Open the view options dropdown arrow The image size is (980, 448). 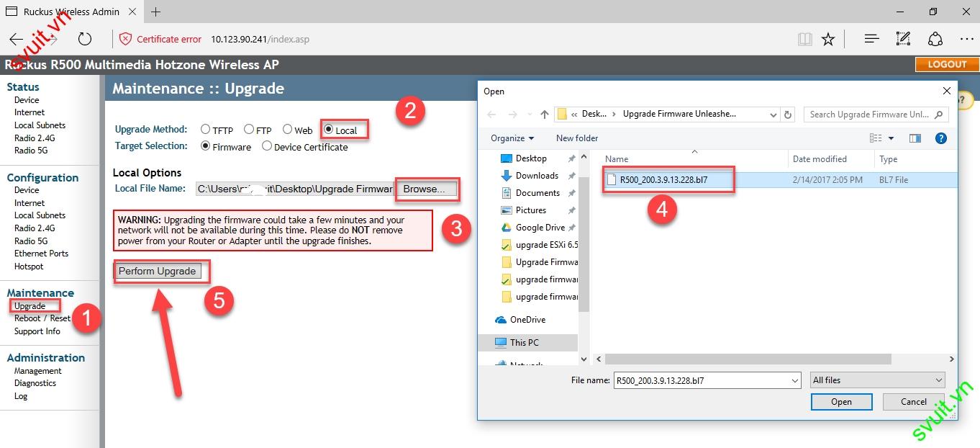891,138
